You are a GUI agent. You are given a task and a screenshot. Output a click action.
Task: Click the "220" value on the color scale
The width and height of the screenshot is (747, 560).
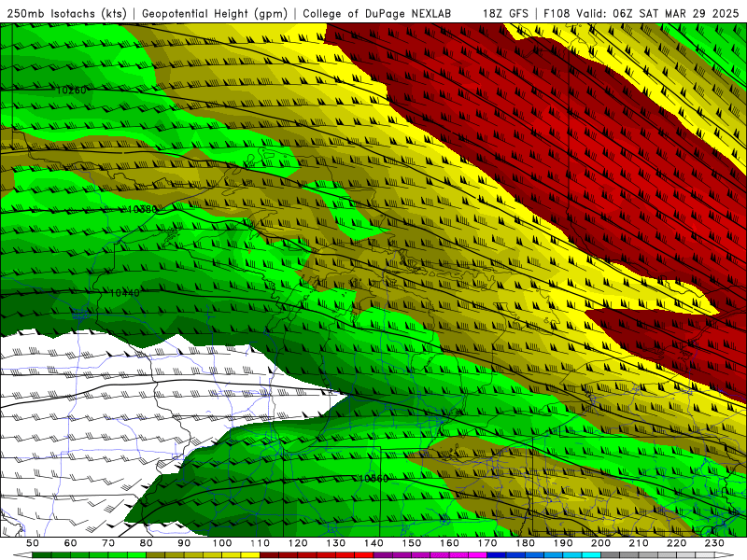point(676,543)
